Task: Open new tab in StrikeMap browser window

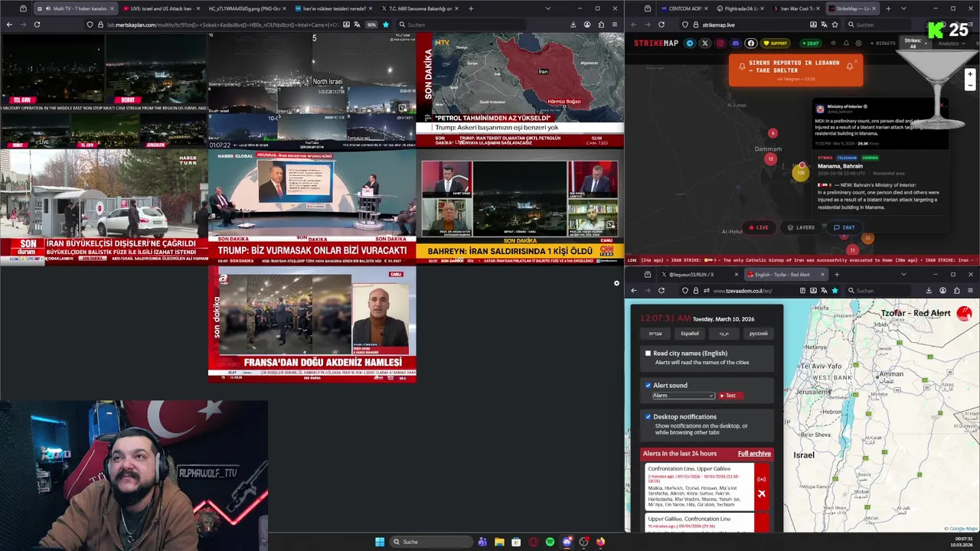Action: pos(888,8)
